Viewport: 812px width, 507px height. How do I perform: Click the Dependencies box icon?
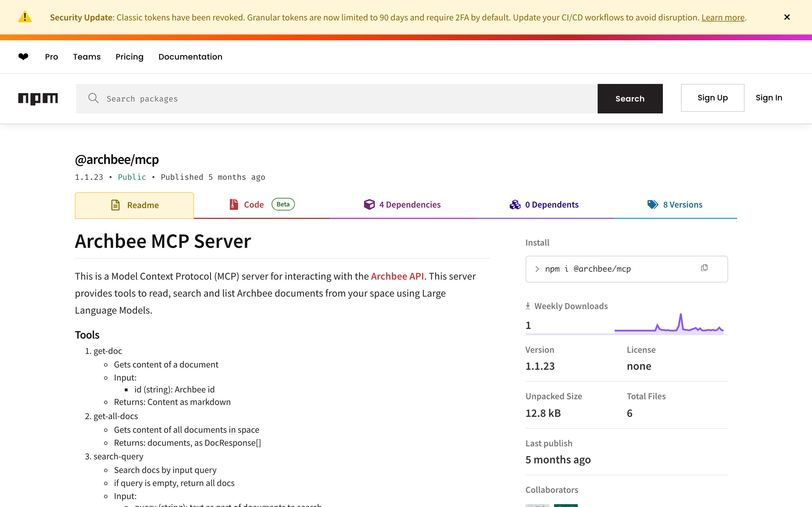369,204
